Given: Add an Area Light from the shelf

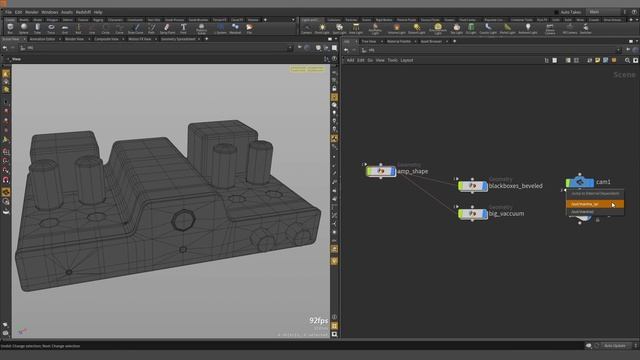Looking at the screenshot, I should 356,29.
